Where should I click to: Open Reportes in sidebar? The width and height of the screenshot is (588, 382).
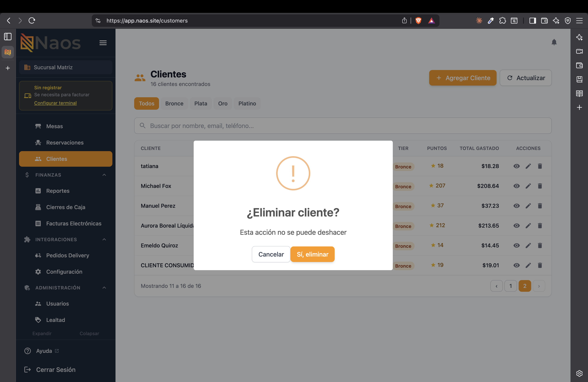pyautogui.click(x=66, y=191)
